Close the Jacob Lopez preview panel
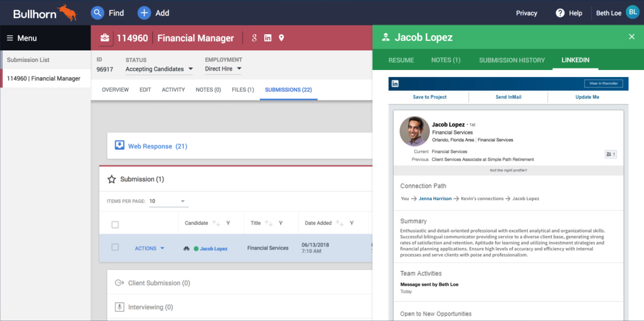This screenshot has width=644, height=321. (632, 37)
